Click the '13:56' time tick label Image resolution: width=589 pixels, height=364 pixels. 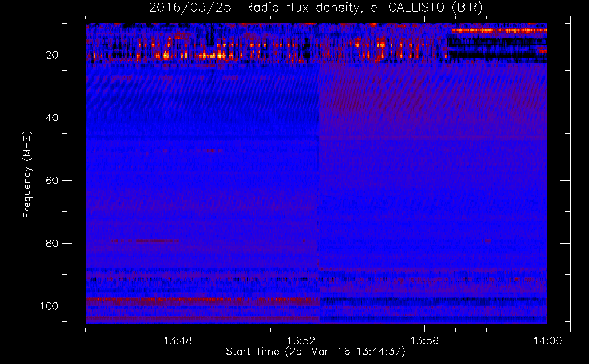click(x=424, y=341)
